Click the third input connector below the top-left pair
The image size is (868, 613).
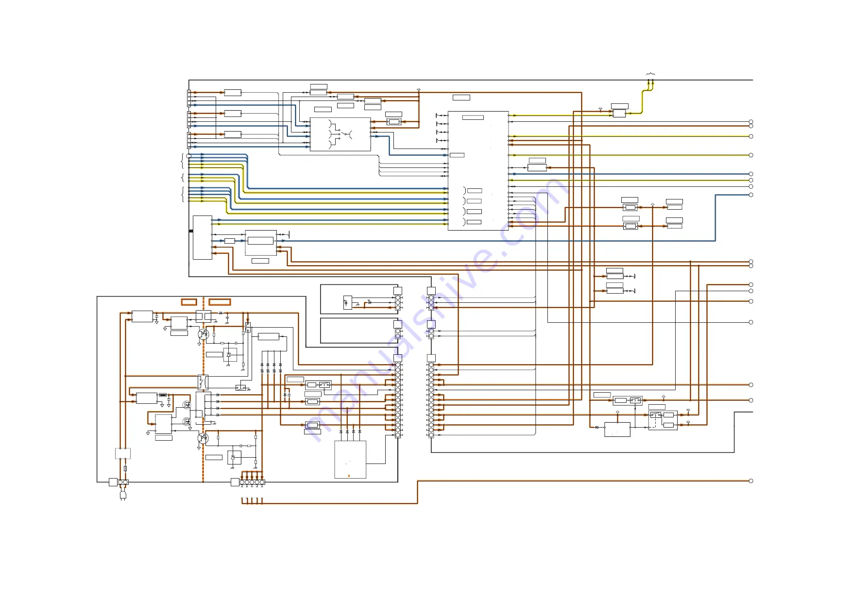(189, 140)
